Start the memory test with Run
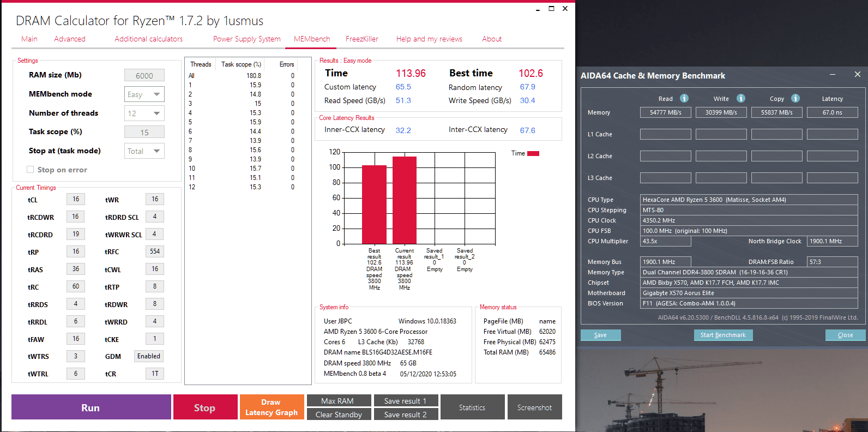This screenshot has width=868, height=432. 91,407
